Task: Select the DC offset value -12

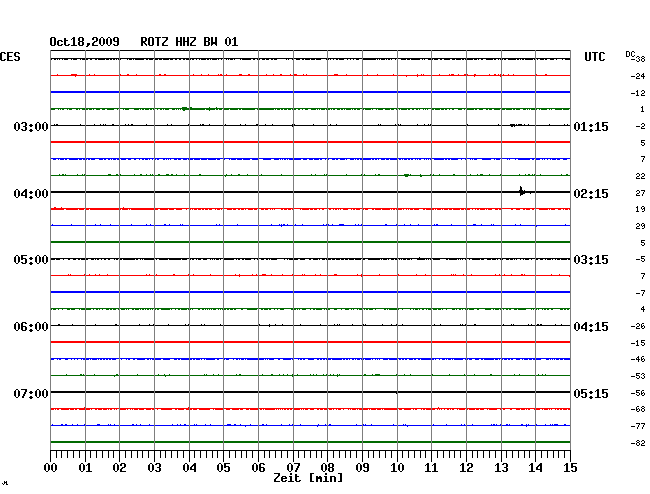Action: (638, 93)
